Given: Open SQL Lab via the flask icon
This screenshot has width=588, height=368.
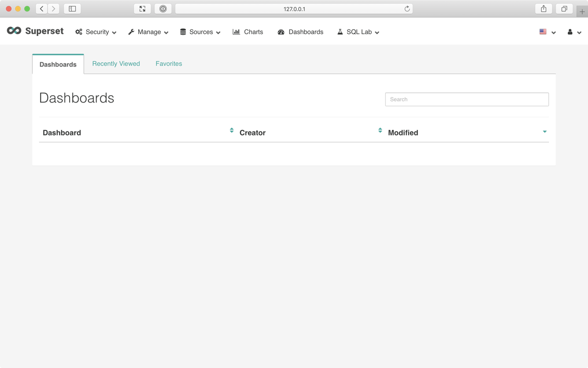Looking at the screenshot, I should [339, 31].
